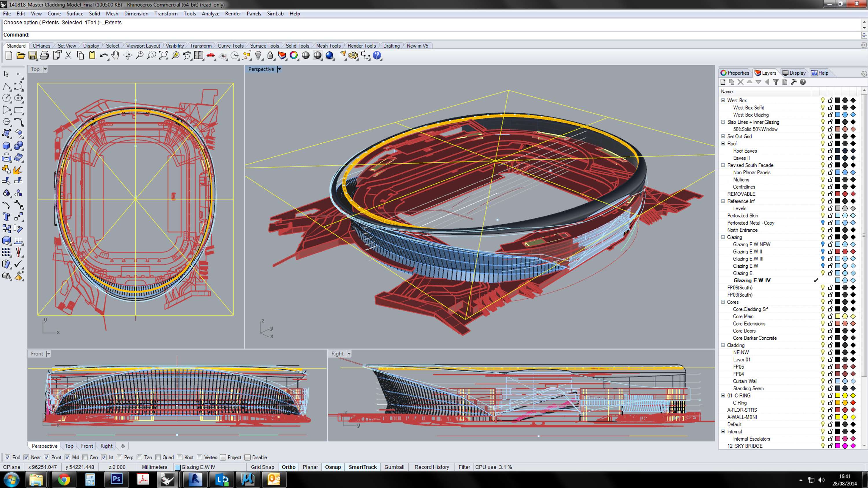Click the Print icon in the Standard toolbar

pyautogui.click(x=44, y=56)
